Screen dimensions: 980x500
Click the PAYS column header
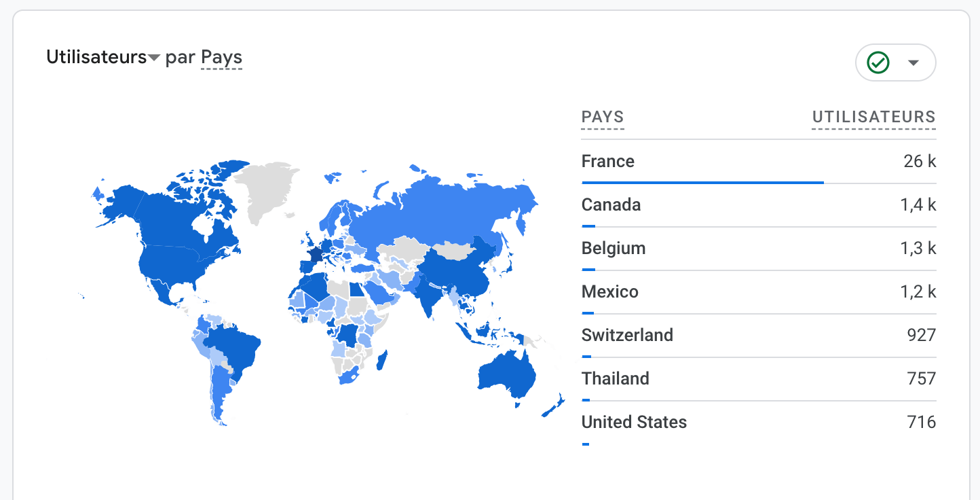click(x=603, y=117)
